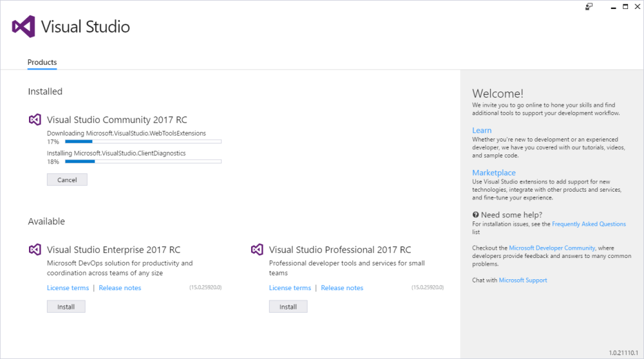
Task: Open the Microsoft Support chat link
Action: (x=523, y=281)
